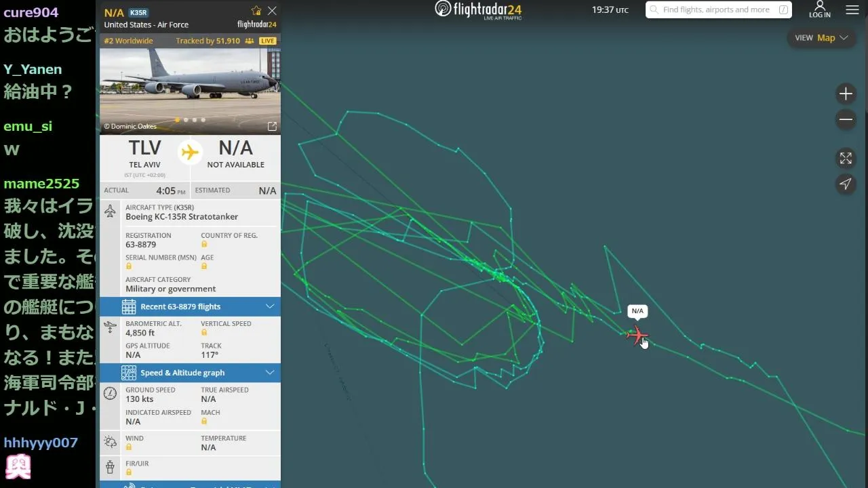Click the flightradar24 logo
868x488 pixels.
coord(478,9)
